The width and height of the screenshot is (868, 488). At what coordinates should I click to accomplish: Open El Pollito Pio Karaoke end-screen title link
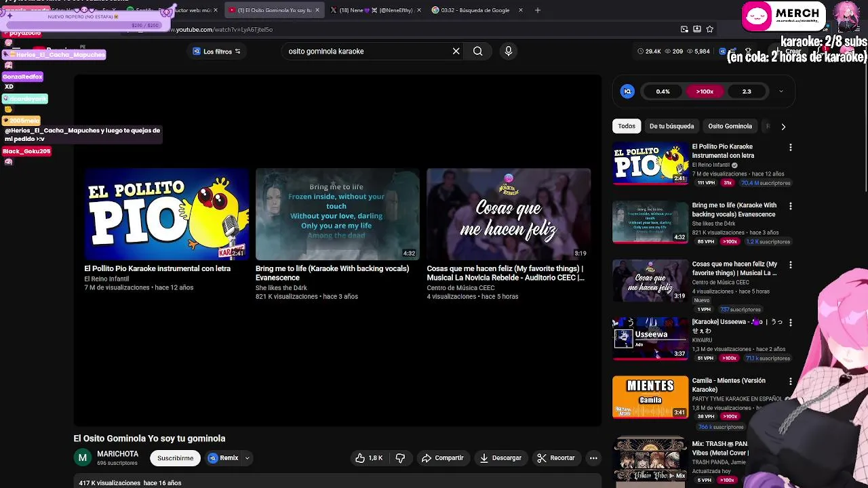pos(157,268)
